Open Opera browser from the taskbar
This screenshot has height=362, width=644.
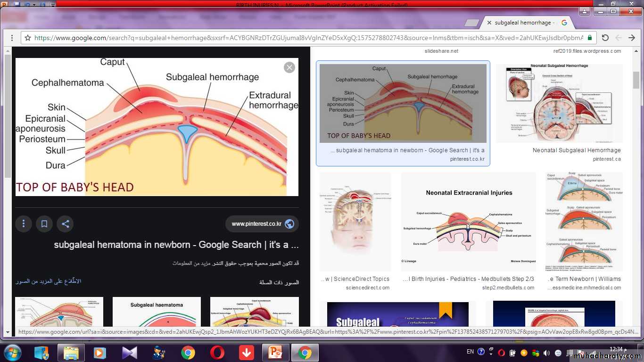click(x=217, y=353)
